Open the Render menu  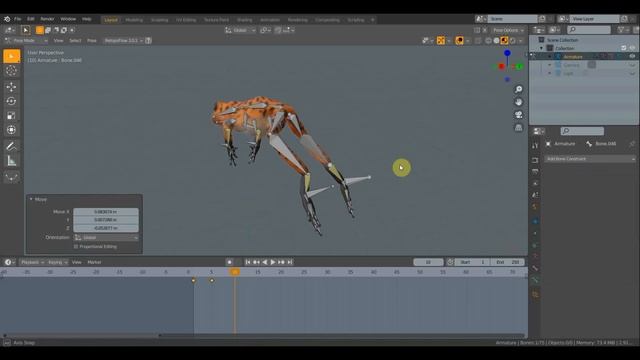[47, 19]
